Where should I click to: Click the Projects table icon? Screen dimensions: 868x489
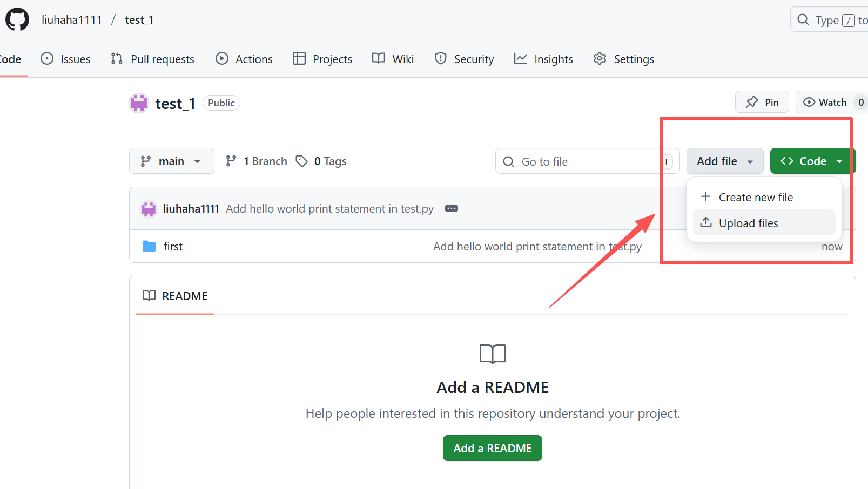(x=299, y=58)
